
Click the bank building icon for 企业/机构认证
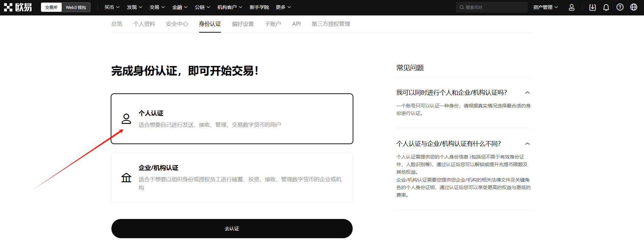point(126,177)
